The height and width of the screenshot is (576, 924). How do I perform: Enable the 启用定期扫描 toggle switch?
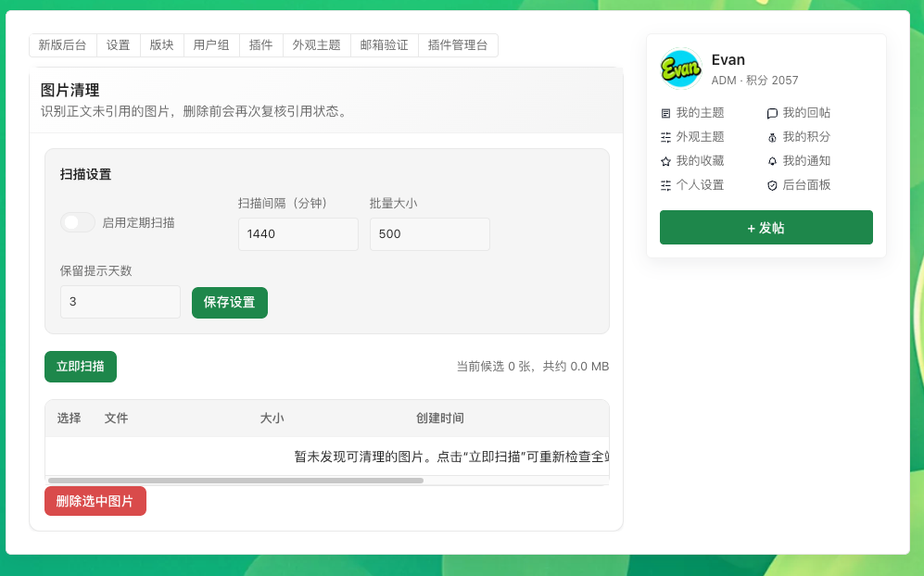(78, 222)
